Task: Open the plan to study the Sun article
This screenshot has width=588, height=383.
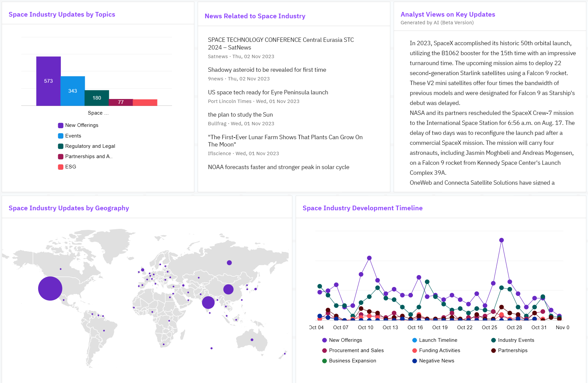Action: pyautogui.click(x=241, y=115)
